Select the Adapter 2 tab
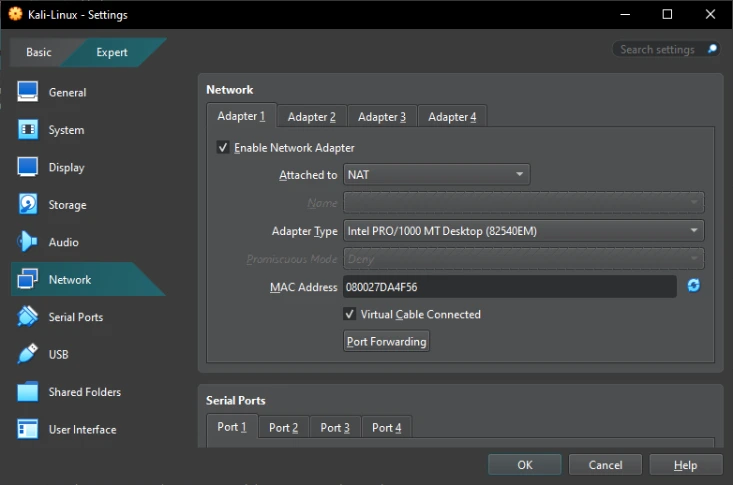 [312, 116]
